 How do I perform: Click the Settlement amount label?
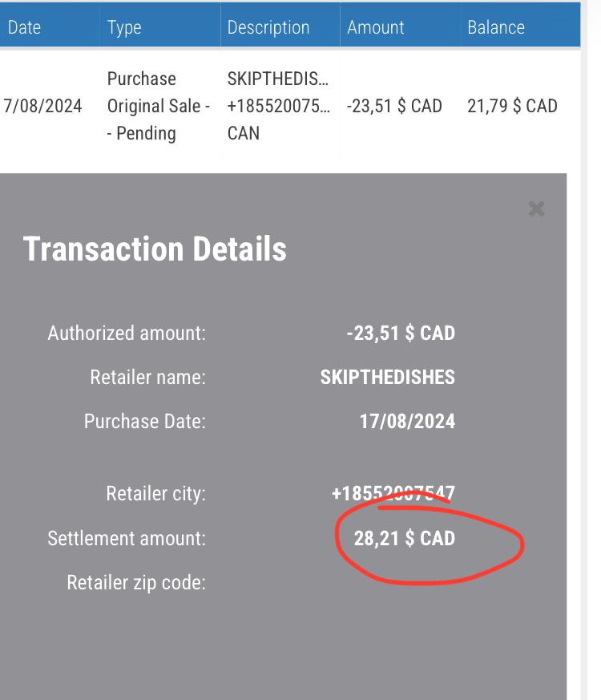point(127,538)
